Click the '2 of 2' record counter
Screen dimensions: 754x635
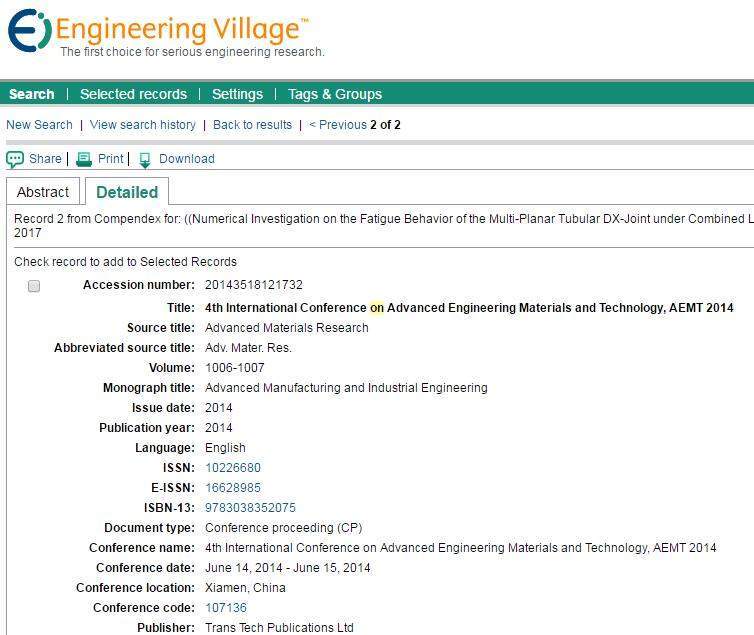tap(385, 125)
